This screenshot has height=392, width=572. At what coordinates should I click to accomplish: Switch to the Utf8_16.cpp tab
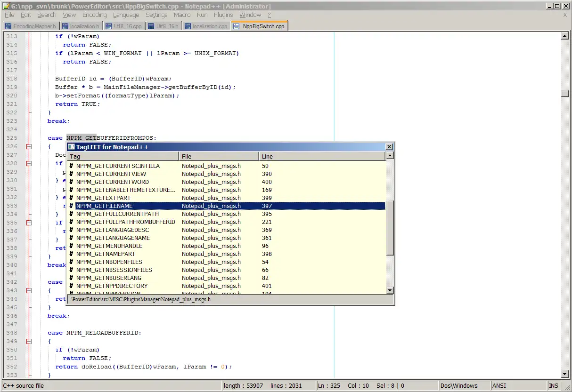pyautogui.click(x=124, y=26)
